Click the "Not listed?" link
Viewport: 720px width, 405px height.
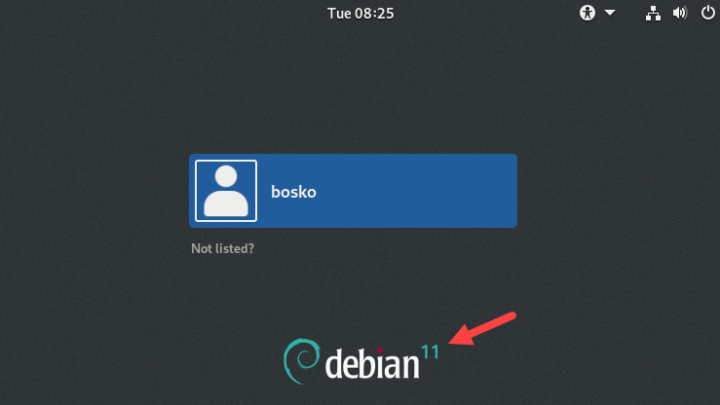point(223,248)
